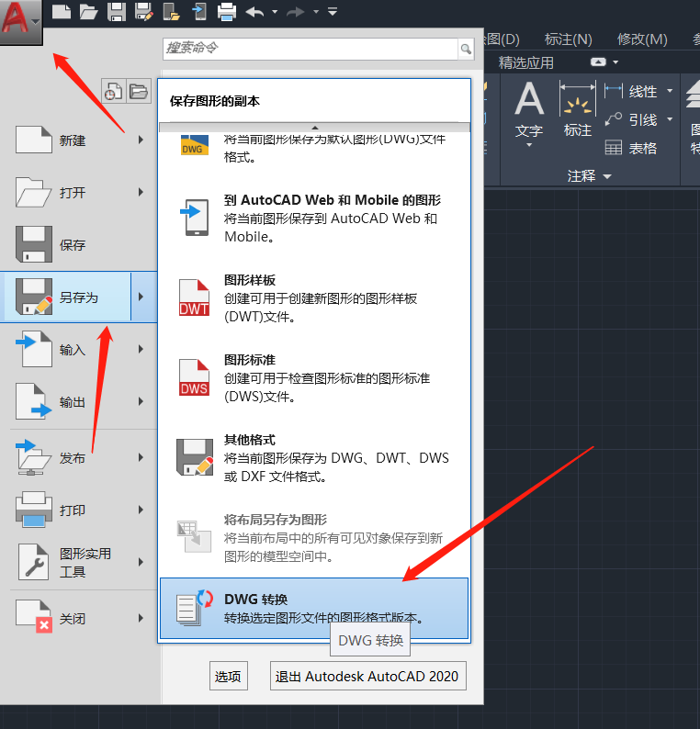The height and width of the screenshot is (729, 700).
Task: Expand the 关闭 submenu arrow
Action: [x=141, y=618]
